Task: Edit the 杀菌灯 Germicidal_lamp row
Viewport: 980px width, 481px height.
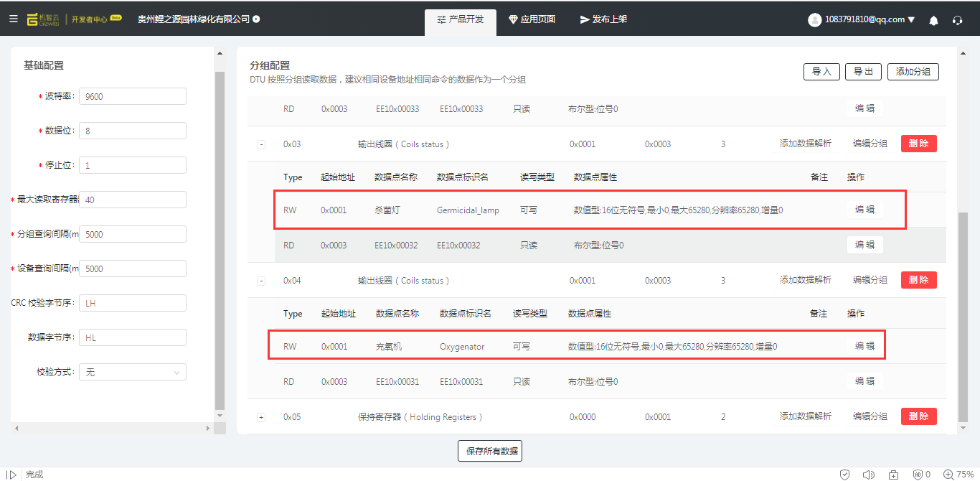Action: point(864,210)
